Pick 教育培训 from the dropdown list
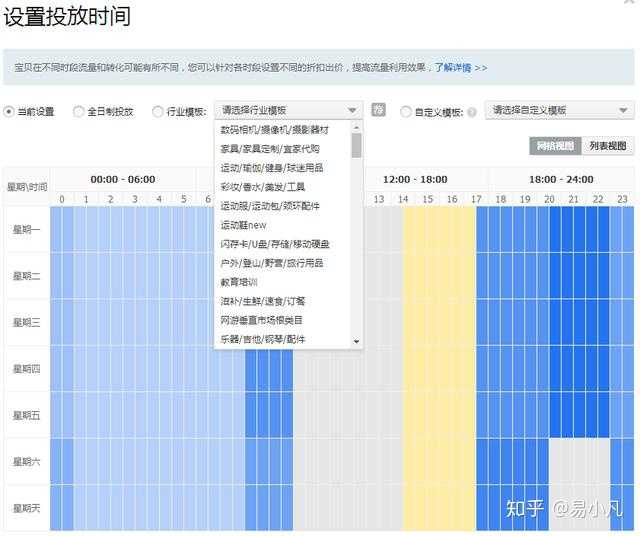The image size is (640, 536). 240,282
